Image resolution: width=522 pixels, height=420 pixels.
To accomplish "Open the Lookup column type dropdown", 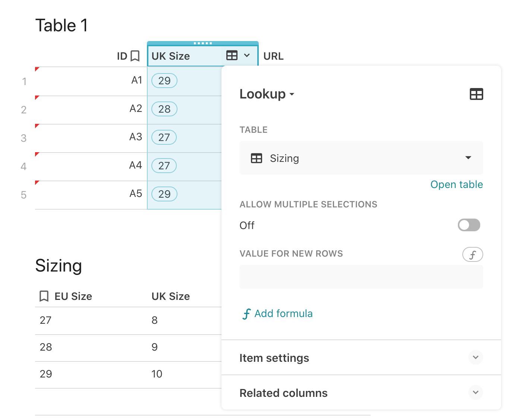I will (x=267, y=94).
